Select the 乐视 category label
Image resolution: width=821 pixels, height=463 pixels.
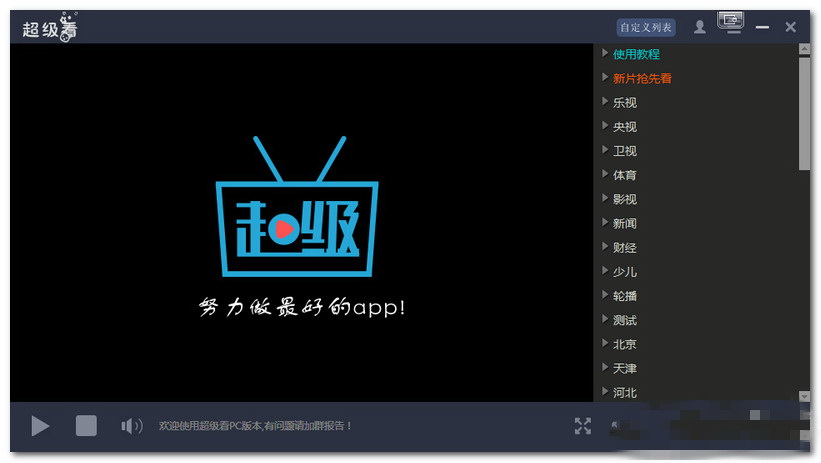625,103
